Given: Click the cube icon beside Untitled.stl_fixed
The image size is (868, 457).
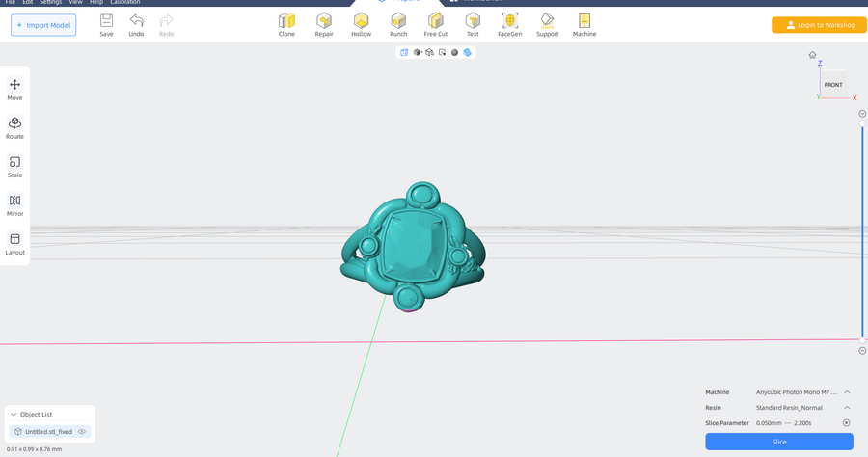Looking at the screenshot, I should 17,432.
